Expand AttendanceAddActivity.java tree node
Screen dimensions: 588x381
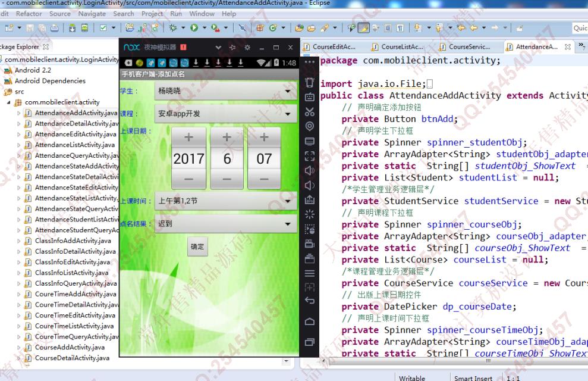click(19, 113)
